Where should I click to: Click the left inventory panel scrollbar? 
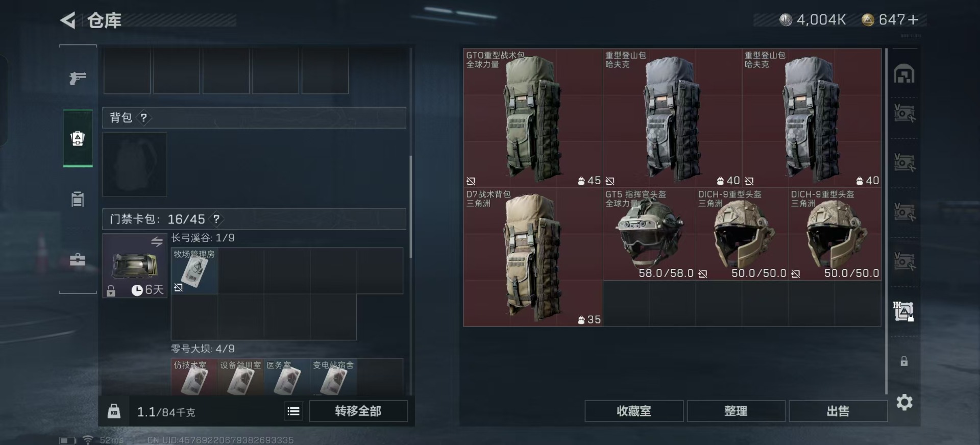[410, 207]
